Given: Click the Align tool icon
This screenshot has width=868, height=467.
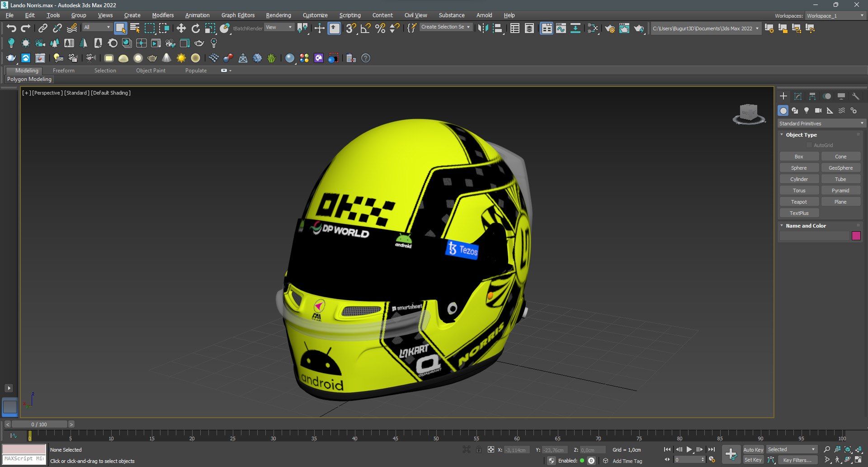Looking at the screenshot, I should 497,29.
